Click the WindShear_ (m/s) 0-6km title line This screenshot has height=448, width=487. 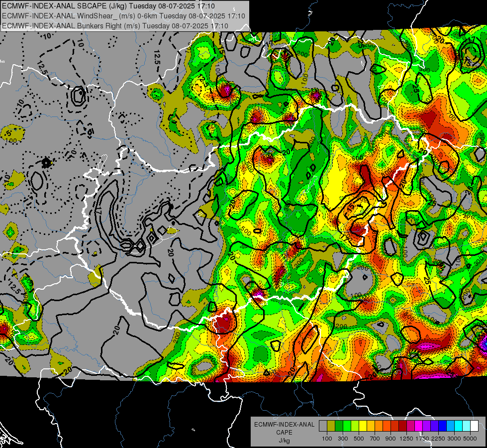tap(123, 16)
